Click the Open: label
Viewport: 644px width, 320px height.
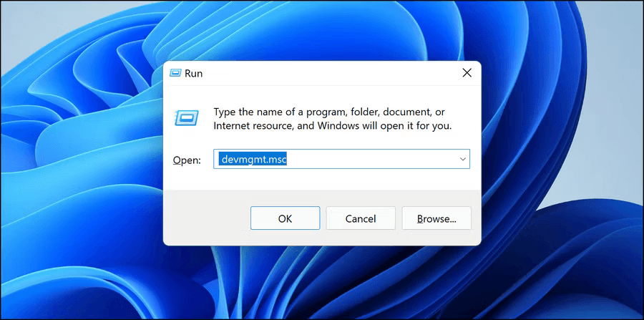pyautogui.click(x=187, y=160)
